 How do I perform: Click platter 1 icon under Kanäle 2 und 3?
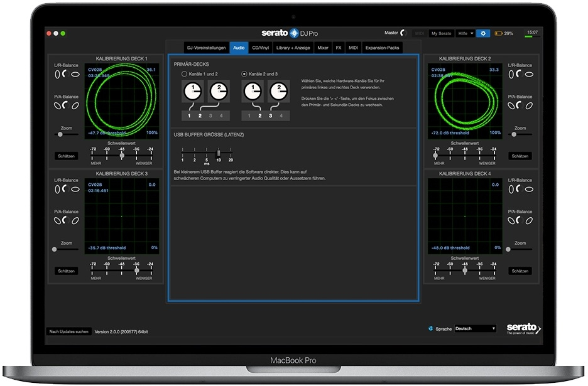click(253, 91)
